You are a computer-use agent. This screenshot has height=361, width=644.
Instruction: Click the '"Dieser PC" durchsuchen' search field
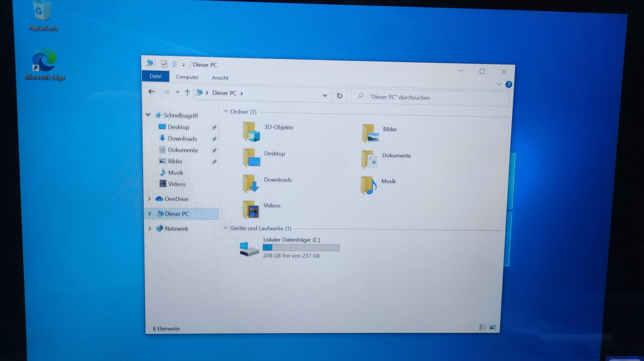click(x=430, y=98)
